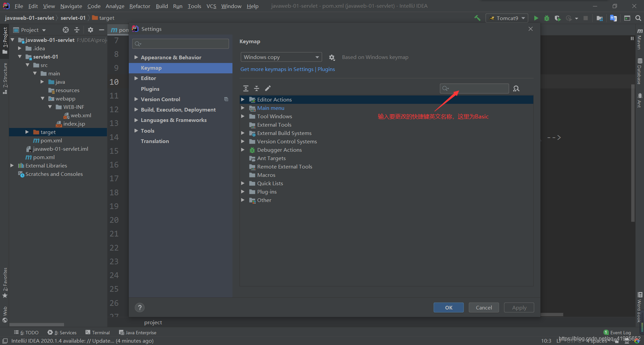Close the Settings dialog

[531, 29]
